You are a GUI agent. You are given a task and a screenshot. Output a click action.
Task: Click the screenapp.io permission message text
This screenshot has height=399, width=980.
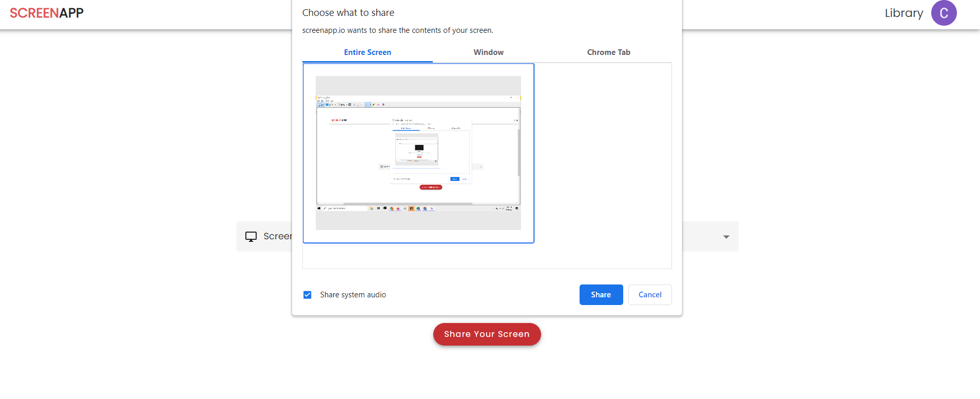[397, 30]
